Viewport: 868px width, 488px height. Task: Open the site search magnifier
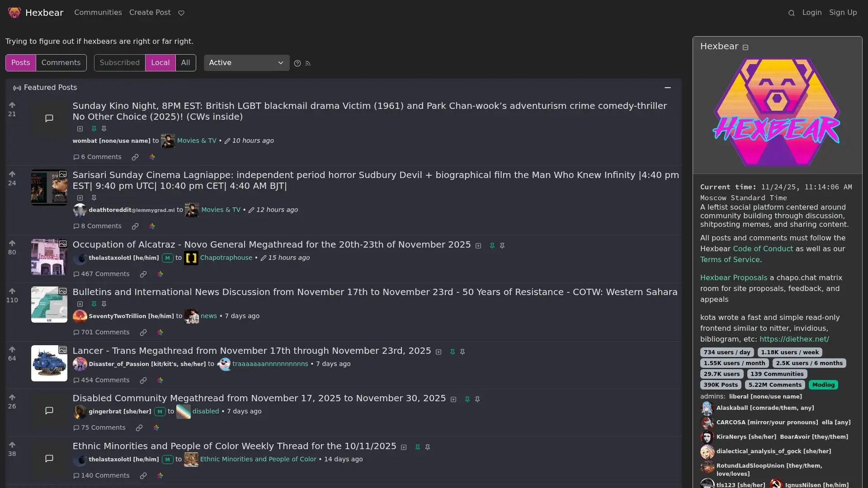click(x=791, y=13)
